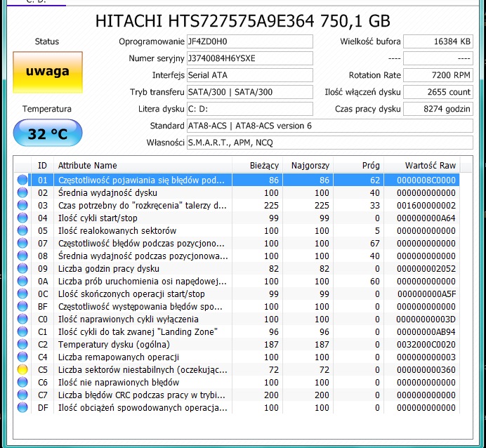486x448 pixels.
Task: Click the blue status dot for attribute 09
Action: (22, 269)
